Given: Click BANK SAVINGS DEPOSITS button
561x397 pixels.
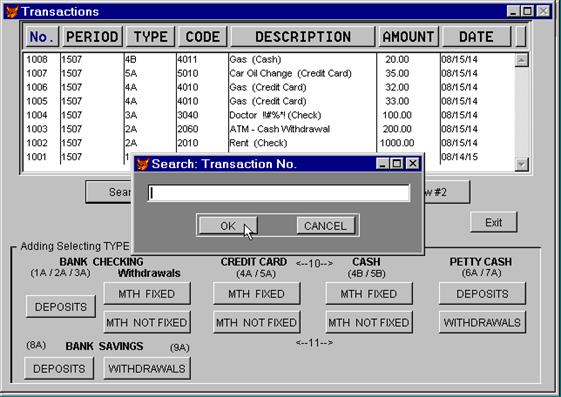Looking at the screenshot, I should point(59,368).
